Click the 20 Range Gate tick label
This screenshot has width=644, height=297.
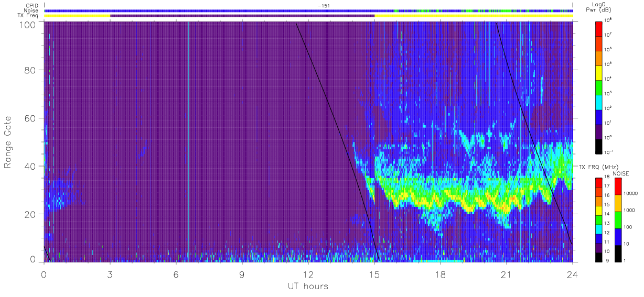30,214
